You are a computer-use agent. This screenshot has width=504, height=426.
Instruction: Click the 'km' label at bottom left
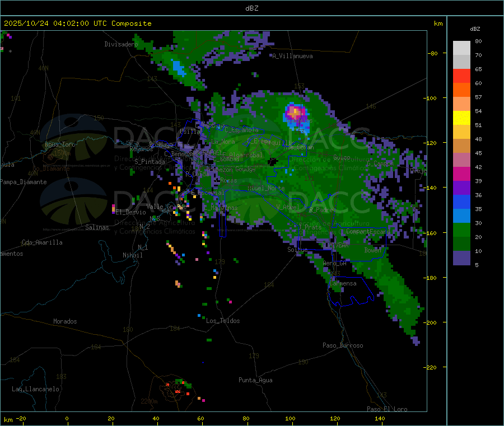[x=8, y=420]
